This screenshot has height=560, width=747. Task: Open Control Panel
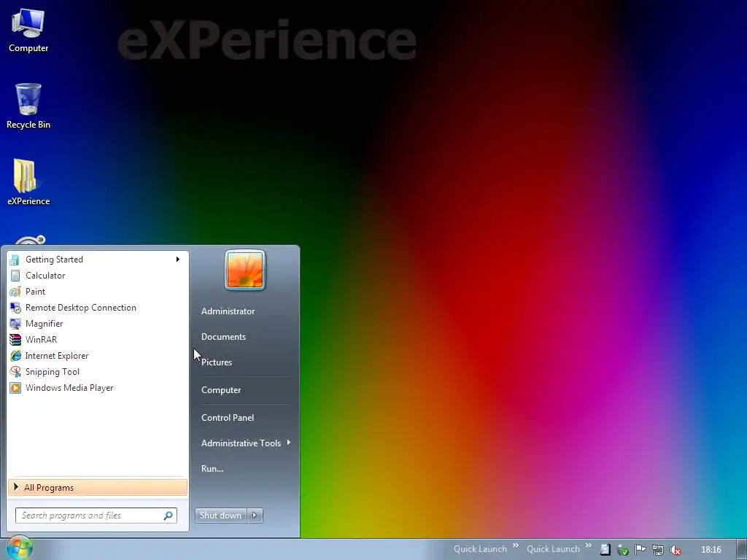coord(228,418)
